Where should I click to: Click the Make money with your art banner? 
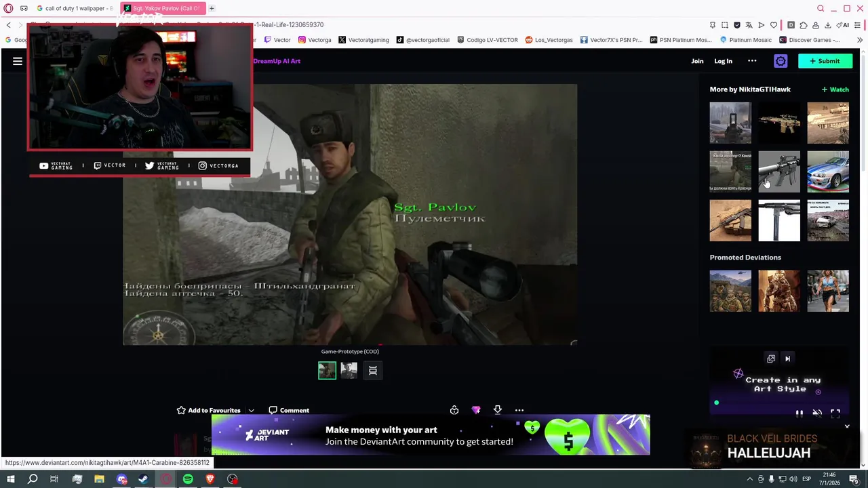[x=431, y=435]
